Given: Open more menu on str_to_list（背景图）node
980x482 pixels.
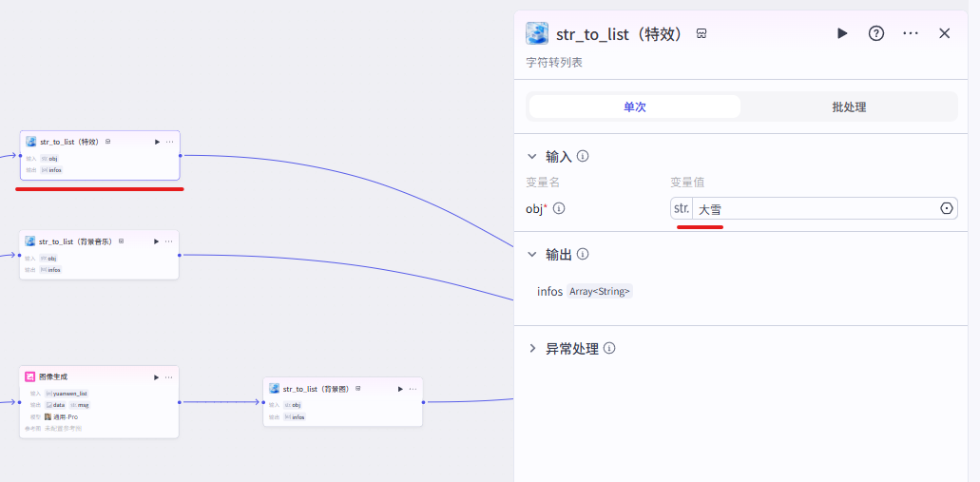Looking at the screenshot, I should (x=413, y=389).
